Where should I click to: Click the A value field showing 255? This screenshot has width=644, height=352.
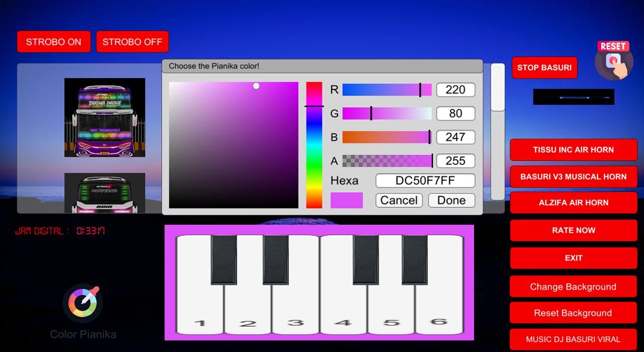pos(456,161)
